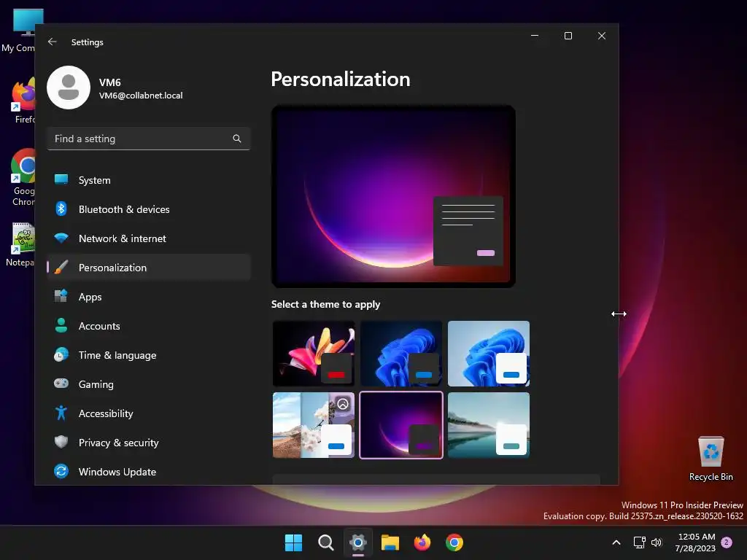747x560 pixels.
Task: Click the Windows Update sync icon
Action: 61,472
